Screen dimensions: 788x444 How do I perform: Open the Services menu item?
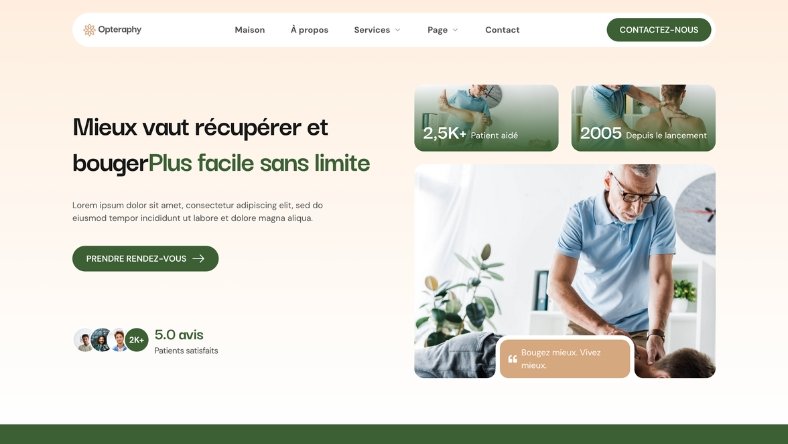click(372, 30)
